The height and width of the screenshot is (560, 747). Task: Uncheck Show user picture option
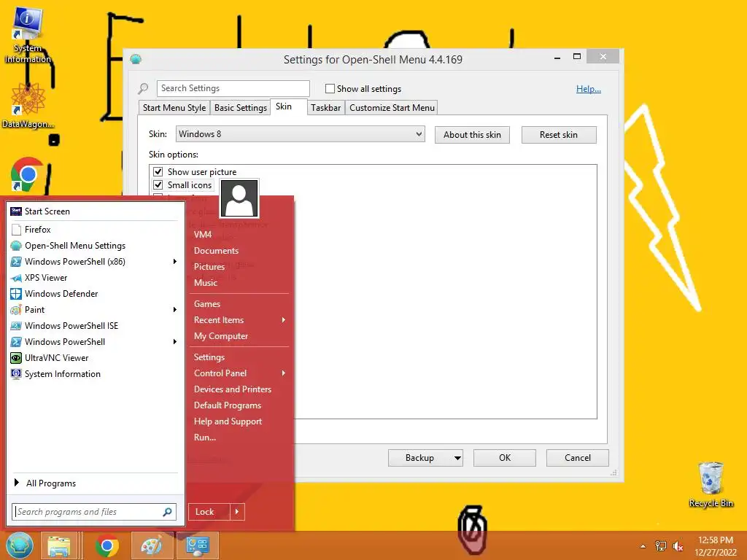[158, 171]
